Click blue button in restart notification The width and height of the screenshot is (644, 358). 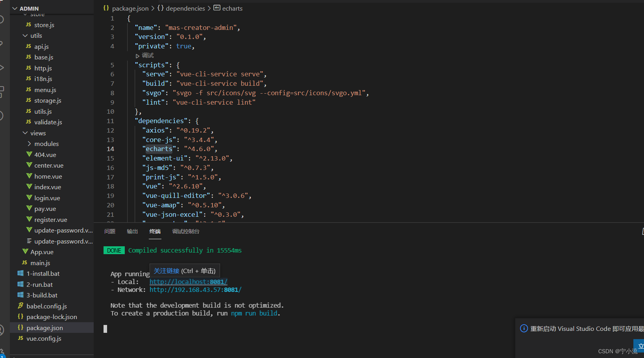click(638, 346)
